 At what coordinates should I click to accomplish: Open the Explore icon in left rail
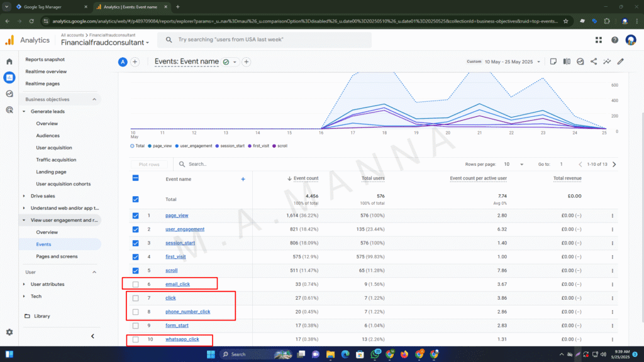click(9, 94)
